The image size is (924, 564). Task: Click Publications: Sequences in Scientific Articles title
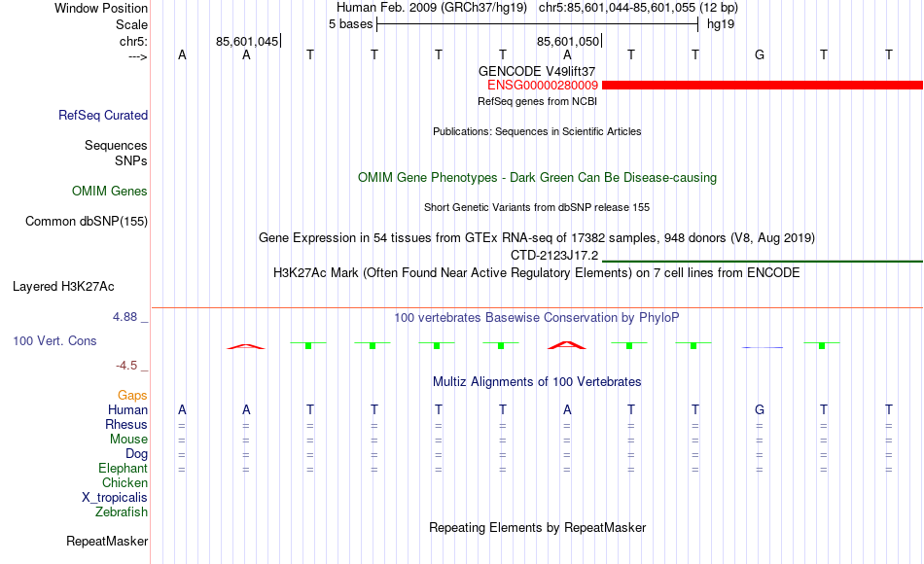click(537, 131)
